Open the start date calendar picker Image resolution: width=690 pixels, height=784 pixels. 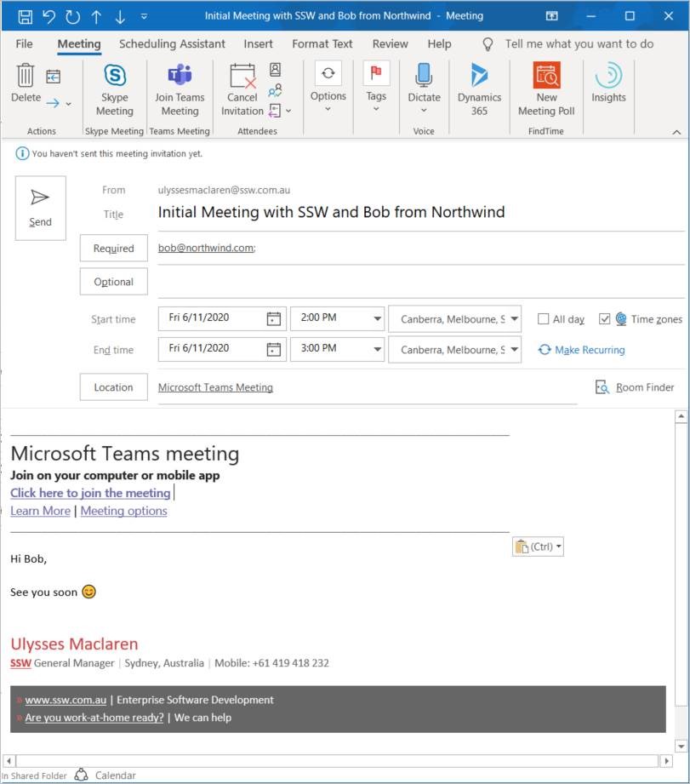[x=273, y=319]
